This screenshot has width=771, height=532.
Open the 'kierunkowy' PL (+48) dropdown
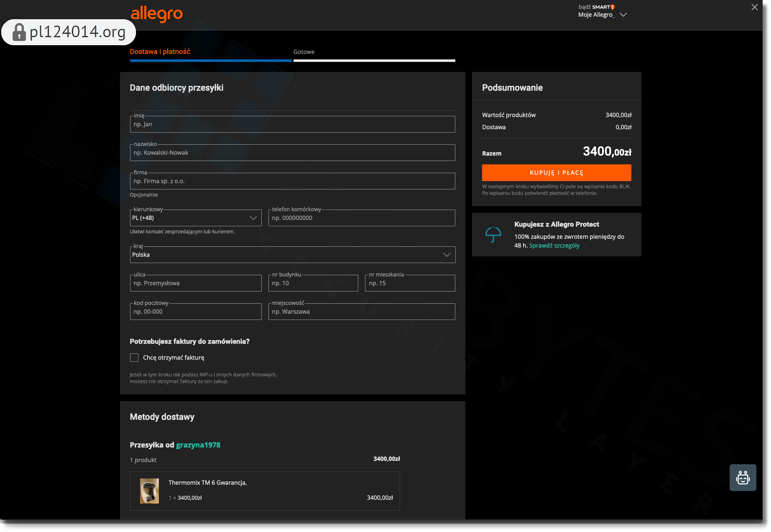tap(196, 218)
